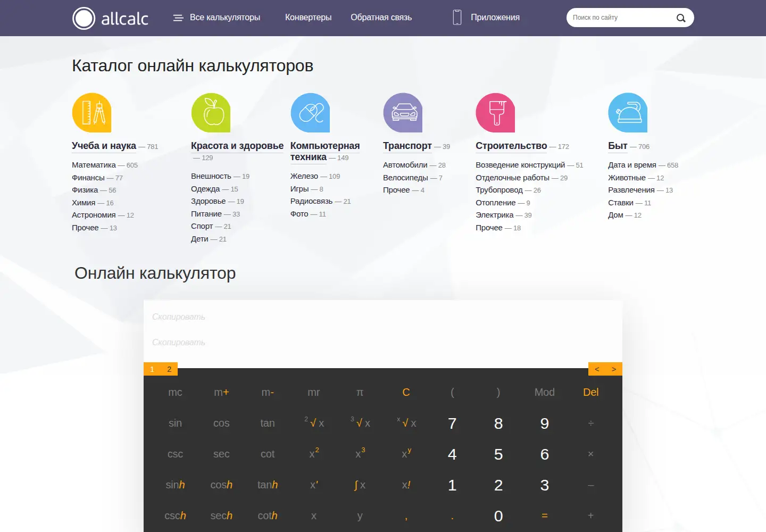Image resolution: width=766 pixels, height=532 pixels.
Task: Switch to calculator tab 1
Action: coord(152,369)
